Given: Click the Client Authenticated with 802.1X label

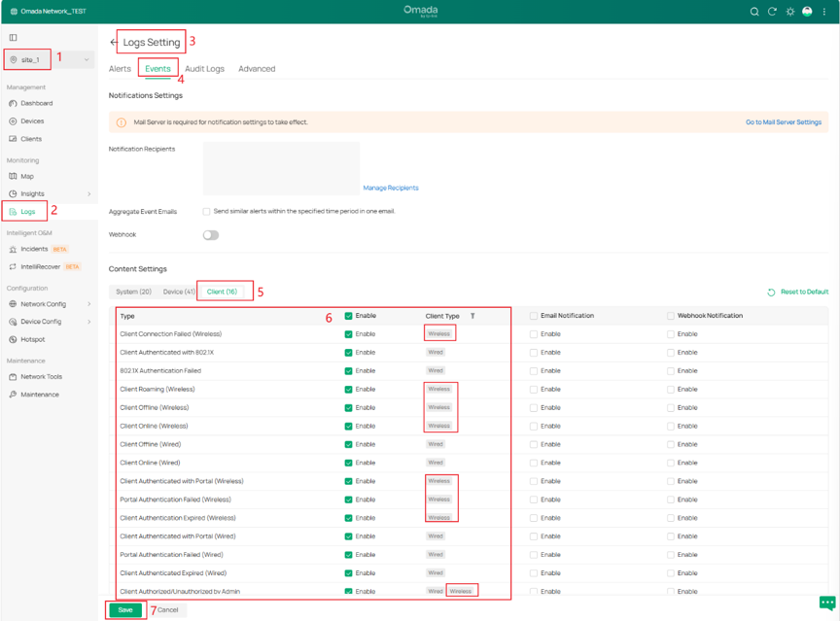Looking at the screenshot, I should point(166,353).
